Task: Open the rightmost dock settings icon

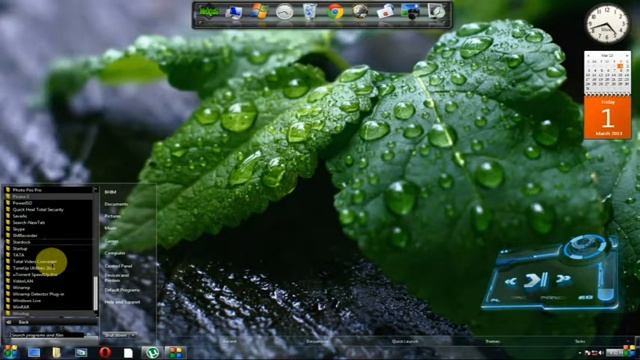Action: coord(436,12)
